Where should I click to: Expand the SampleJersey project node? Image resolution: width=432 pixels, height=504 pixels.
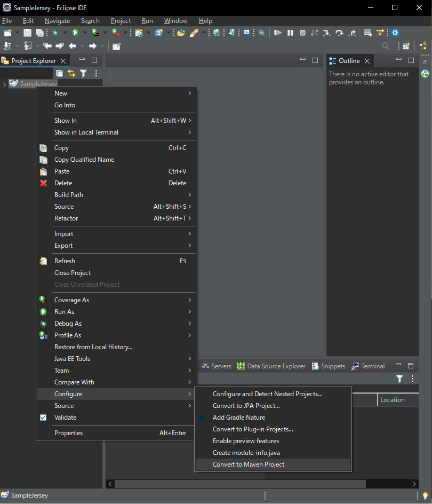[x=4, y=84]
